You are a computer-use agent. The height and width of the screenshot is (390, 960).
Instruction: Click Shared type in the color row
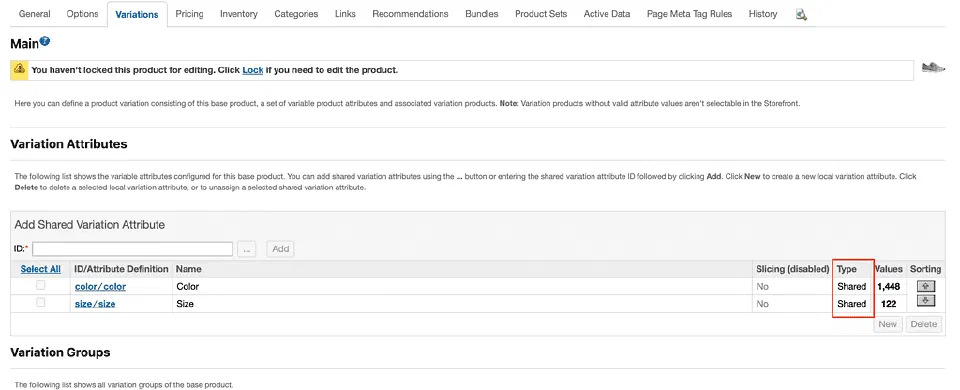pos(852,287)
